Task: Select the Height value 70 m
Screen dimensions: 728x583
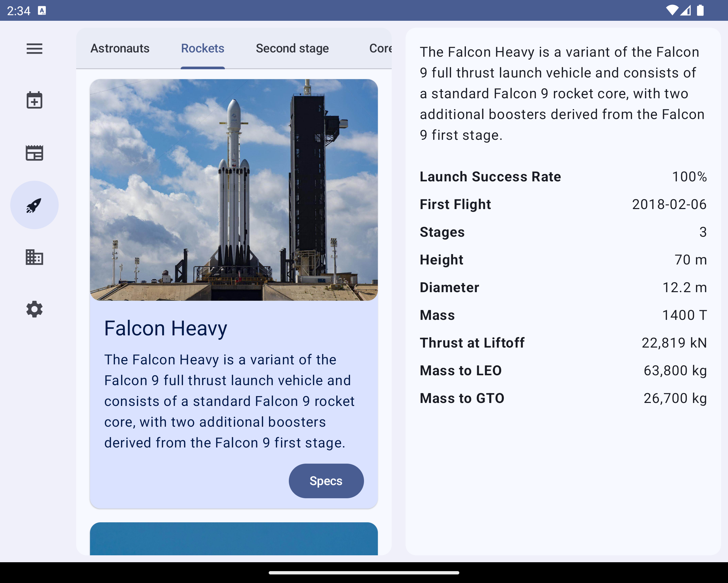Action: tap(690, 260)
